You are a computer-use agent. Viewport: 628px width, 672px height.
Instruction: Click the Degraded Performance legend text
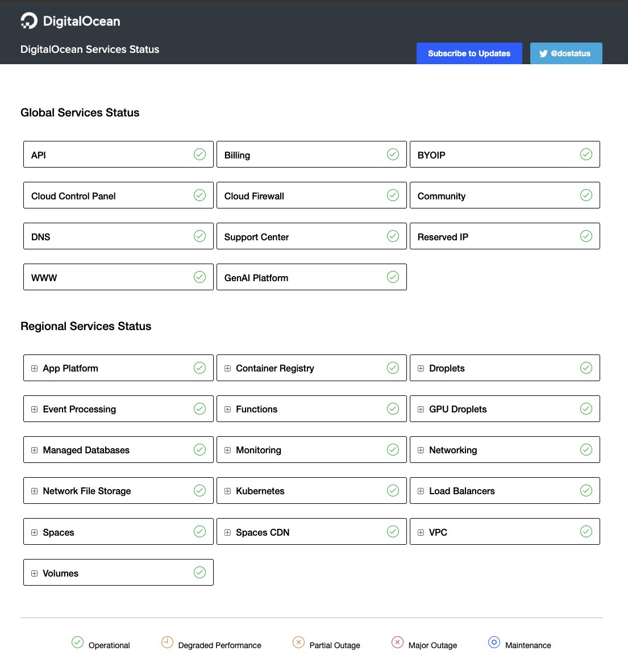click(x=219, y=645)
